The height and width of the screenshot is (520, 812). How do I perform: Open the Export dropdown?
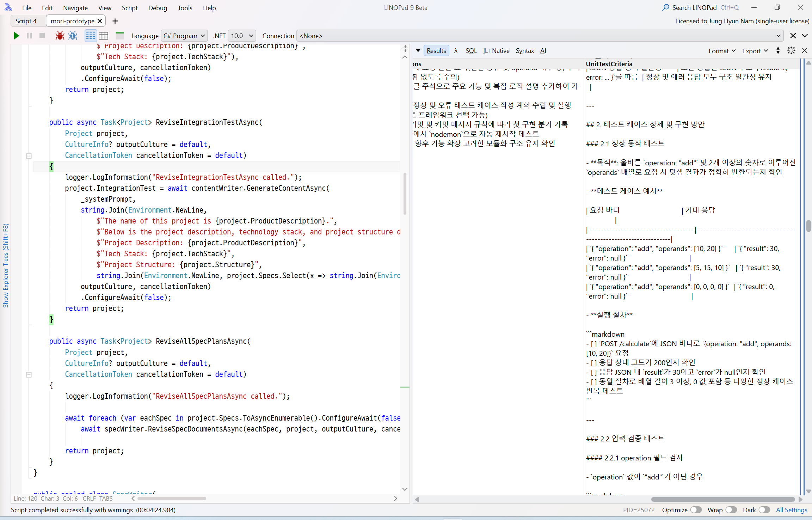755,51
